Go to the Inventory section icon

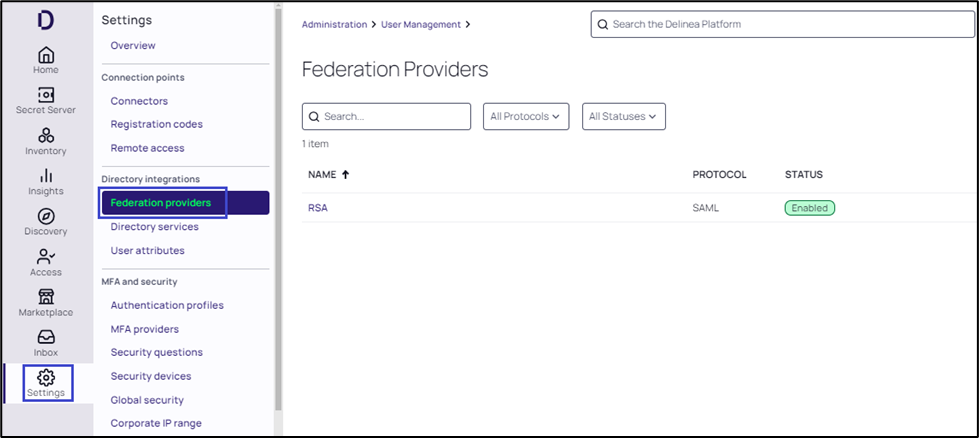[x=45, y=136]
